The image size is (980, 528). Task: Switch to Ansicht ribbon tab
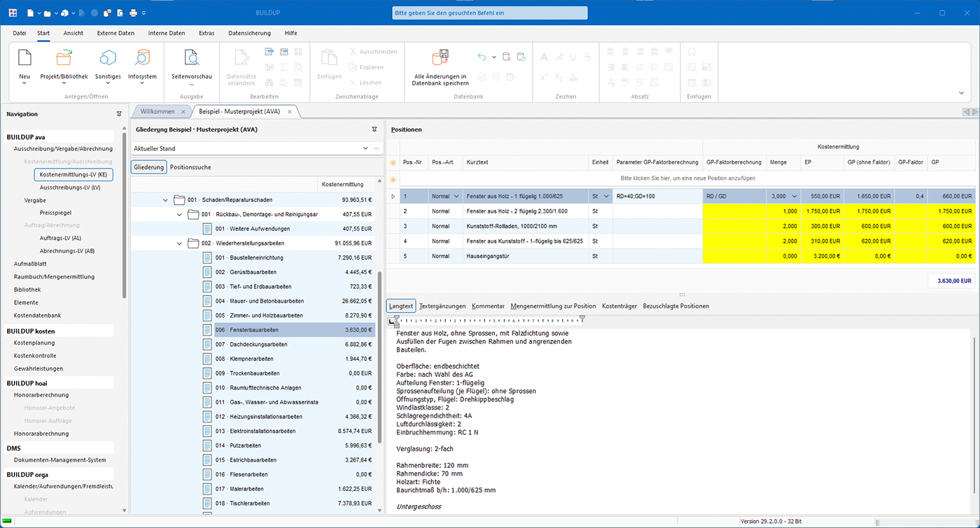tap(73, 33)
